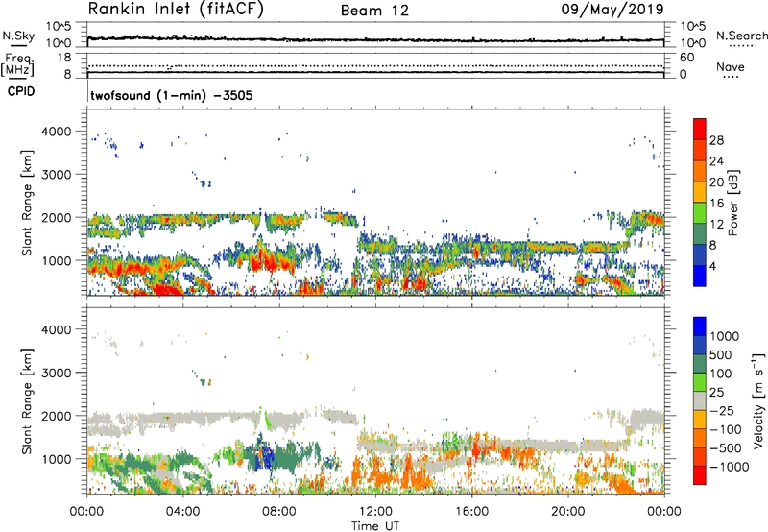768x532 pixels.
Task: Click the '20' tick on the Power colorbar
Action: pyautogui.click(x=716, y=182)
